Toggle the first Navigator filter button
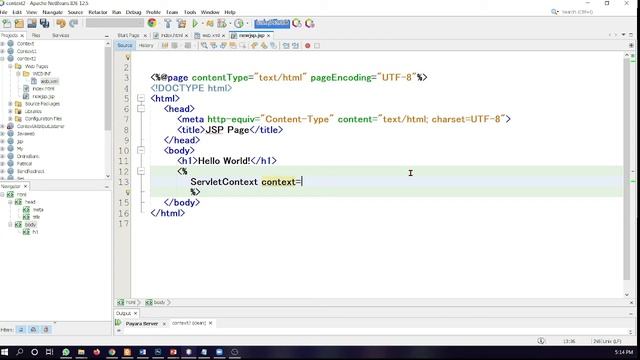 tap(21, 329)
